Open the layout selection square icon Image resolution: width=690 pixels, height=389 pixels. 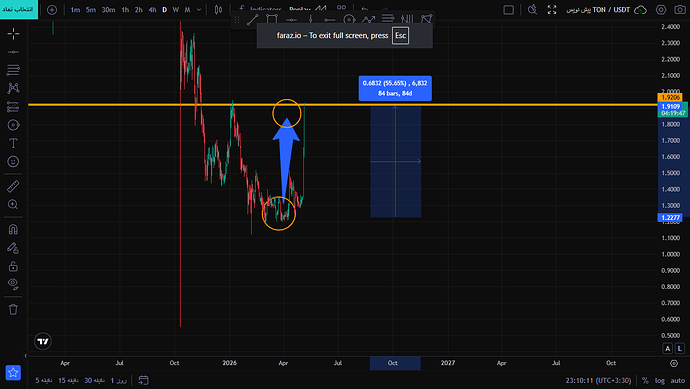508,10
